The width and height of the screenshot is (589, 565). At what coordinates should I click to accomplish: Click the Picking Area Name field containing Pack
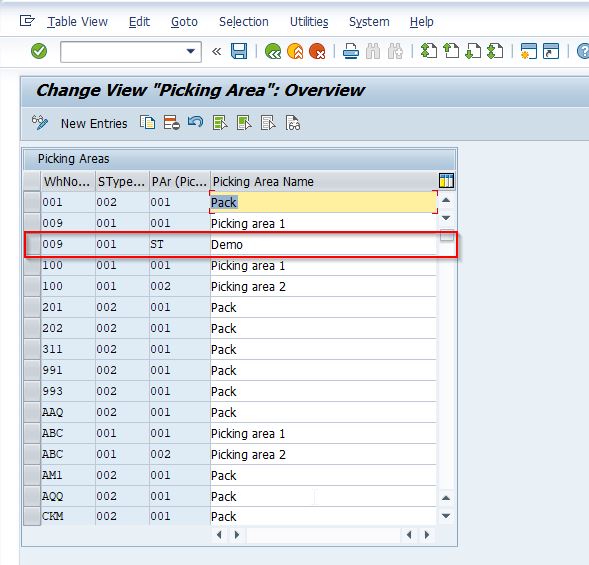pos(323,202)
